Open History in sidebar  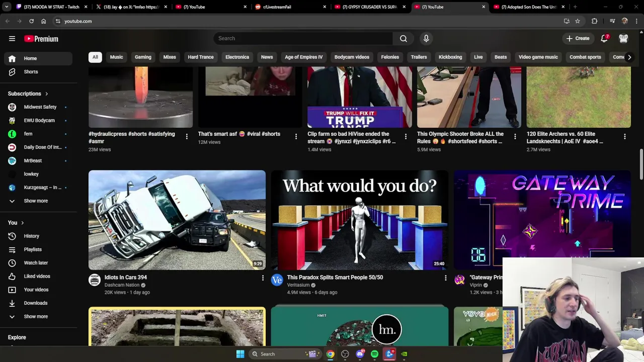pos(39,236)
